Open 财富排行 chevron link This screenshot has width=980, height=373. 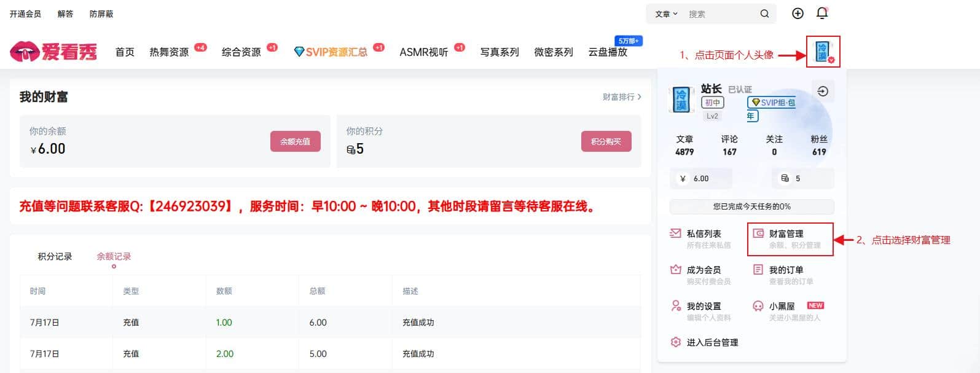(622, 97)
